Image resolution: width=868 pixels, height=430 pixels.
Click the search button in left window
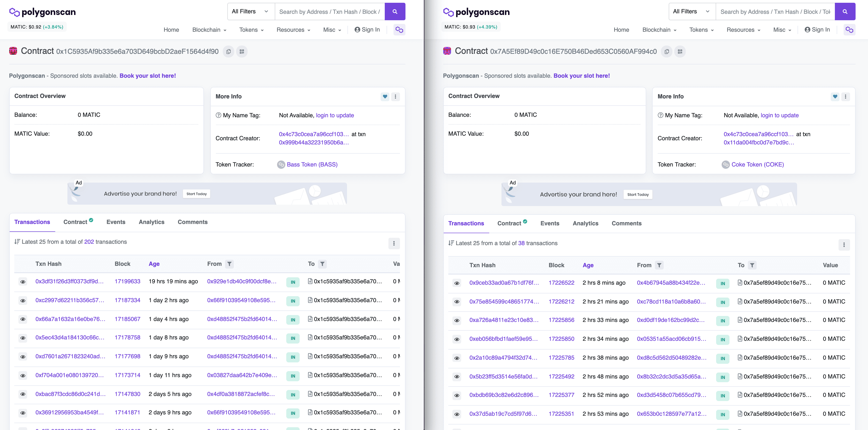[x=395, y=11]
